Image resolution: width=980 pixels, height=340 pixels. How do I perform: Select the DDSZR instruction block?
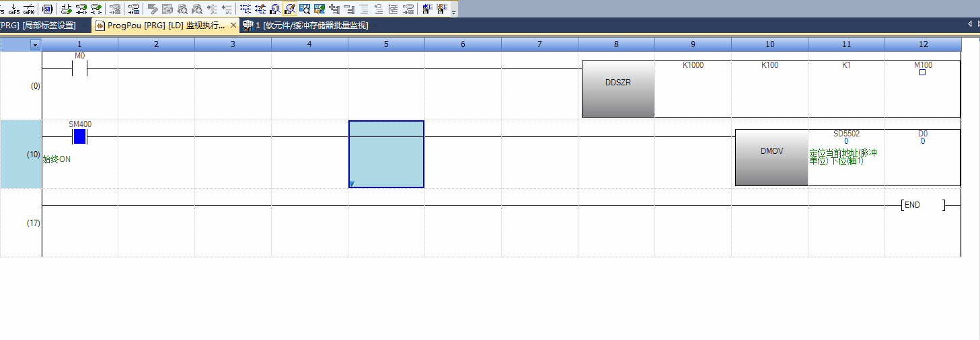point(617,89)
